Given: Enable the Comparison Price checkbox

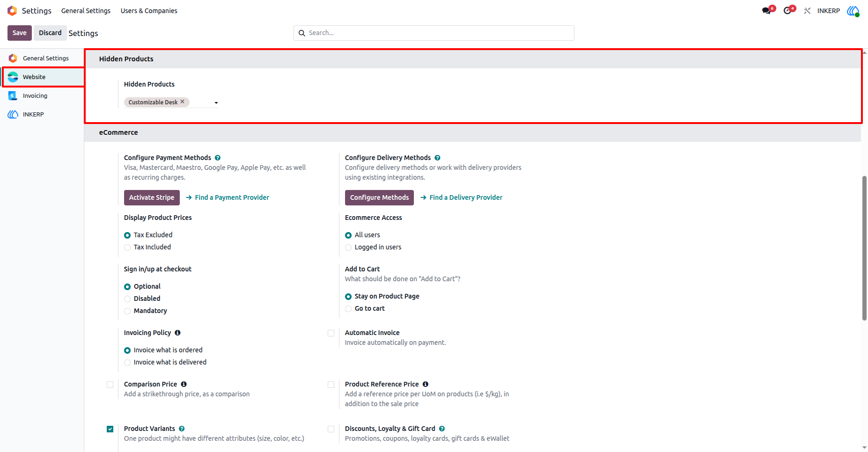Looking at the screenshot, I should (110, 385).
